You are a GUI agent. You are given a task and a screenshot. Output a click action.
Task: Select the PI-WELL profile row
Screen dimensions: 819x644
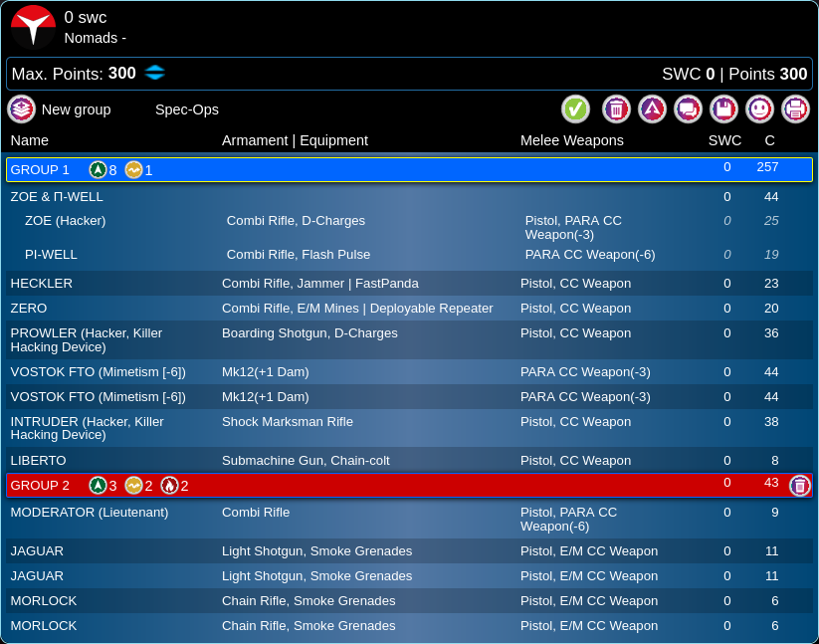410,255
